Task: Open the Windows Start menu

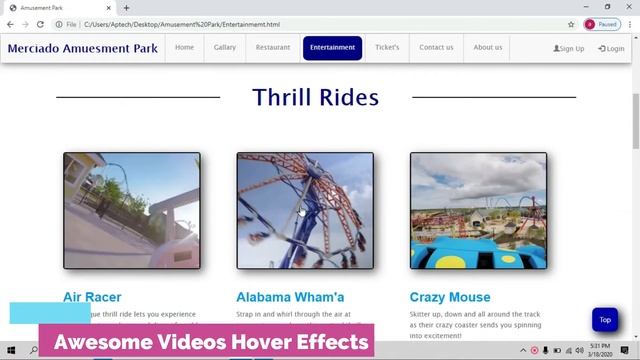Action: 11,350
